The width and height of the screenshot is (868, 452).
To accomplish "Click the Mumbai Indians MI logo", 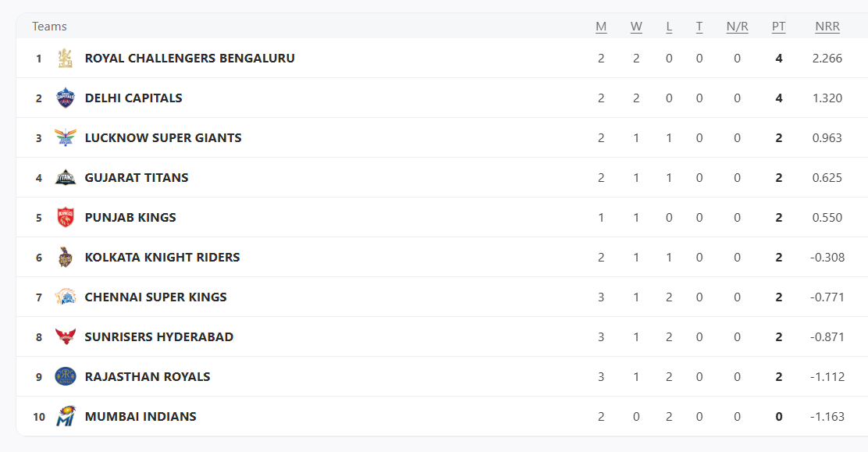I will click(x=66, y=416).
